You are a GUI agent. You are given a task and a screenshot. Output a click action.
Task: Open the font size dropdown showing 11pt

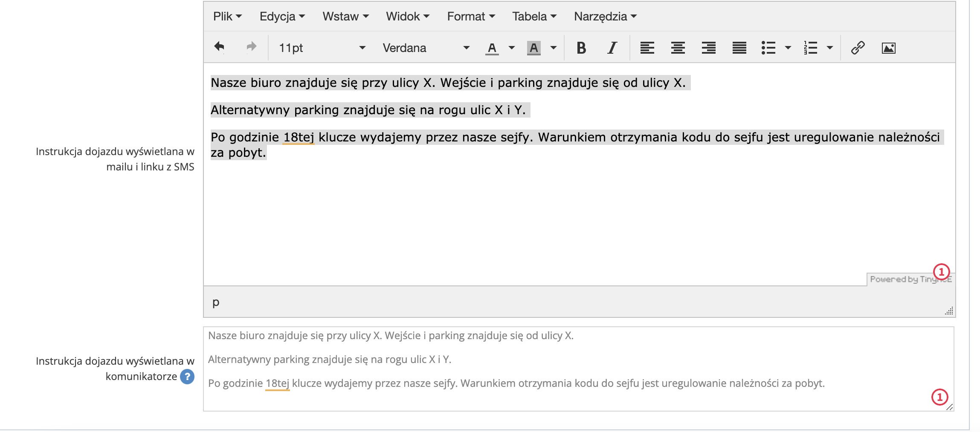click(322, 48)
